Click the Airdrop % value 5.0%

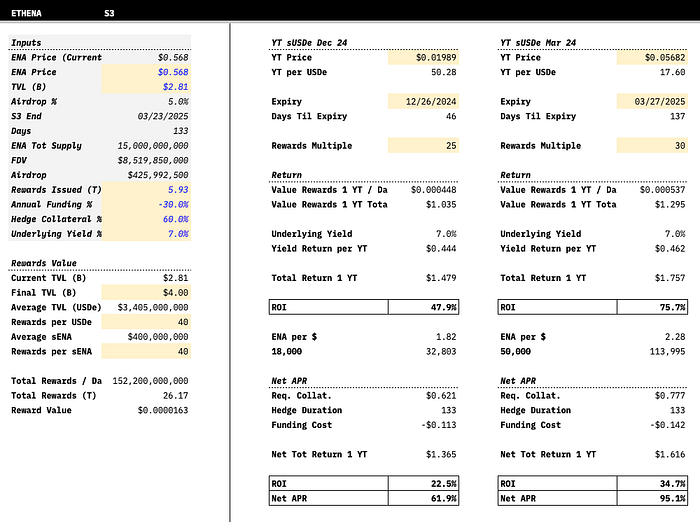pyautogui.click(x=178, y=101)
